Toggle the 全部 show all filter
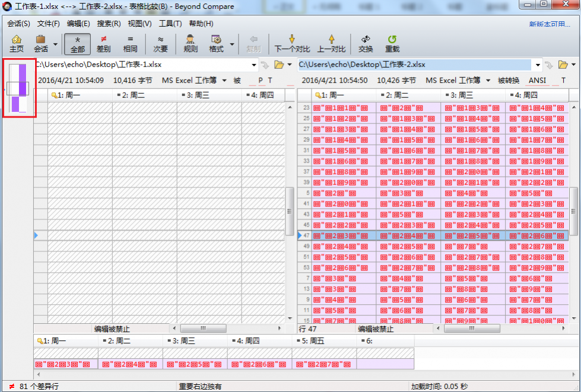Viewport: 581px width, 392px height. point(78,44)
